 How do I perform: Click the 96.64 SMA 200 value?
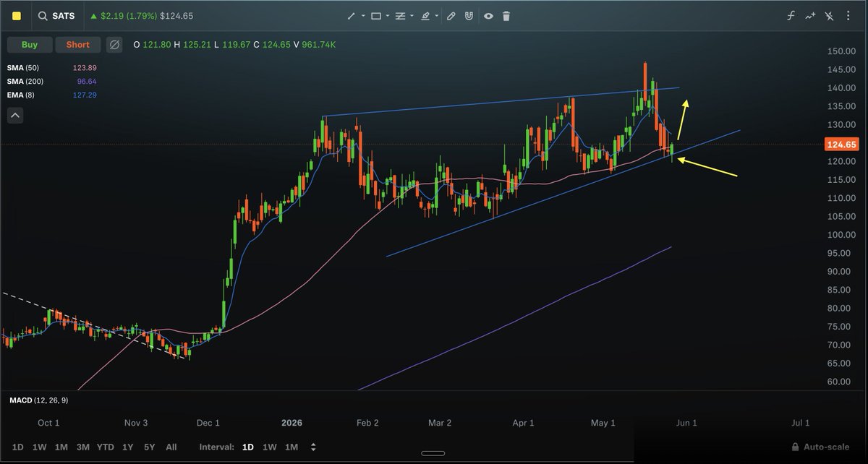pyautogui.click(x=86, y=81)
